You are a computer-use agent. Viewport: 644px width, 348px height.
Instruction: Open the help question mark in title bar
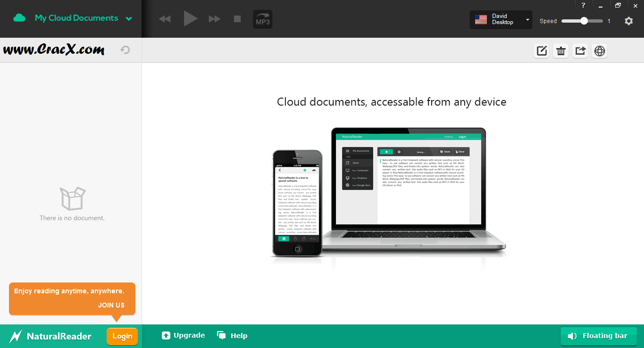coord(583,5)
